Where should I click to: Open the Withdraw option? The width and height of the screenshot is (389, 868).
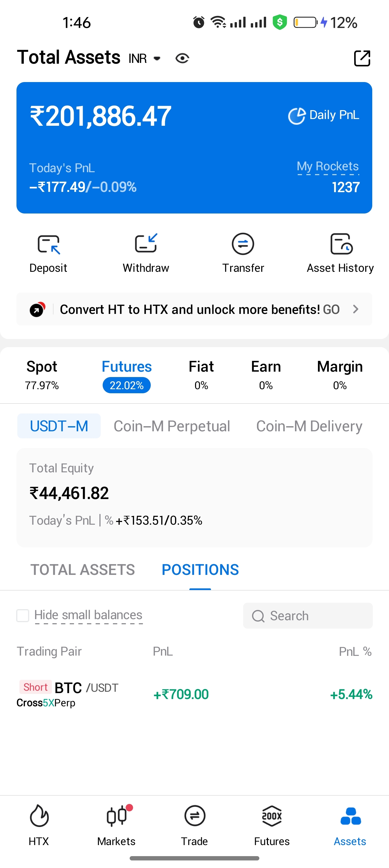146,244
